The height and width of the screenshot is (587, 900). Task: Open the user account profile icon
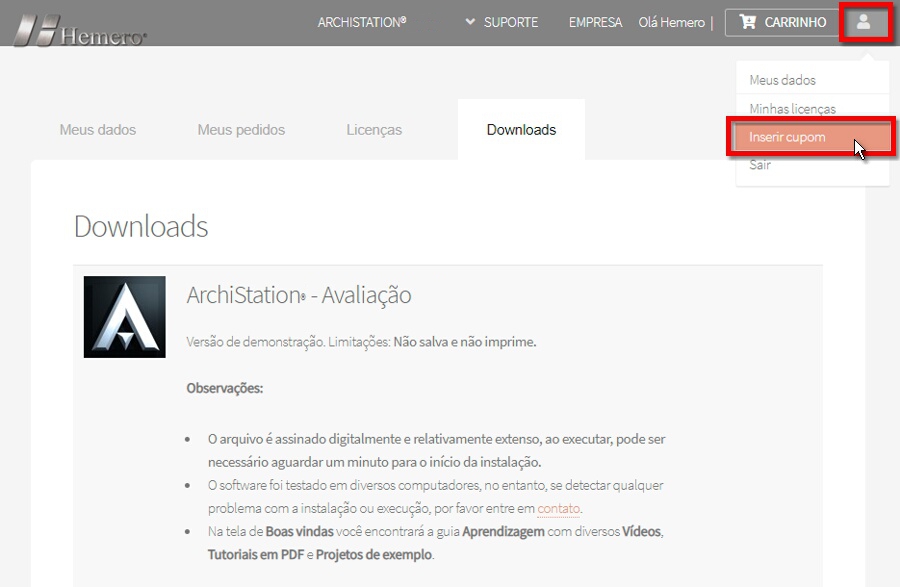point(864,22)
